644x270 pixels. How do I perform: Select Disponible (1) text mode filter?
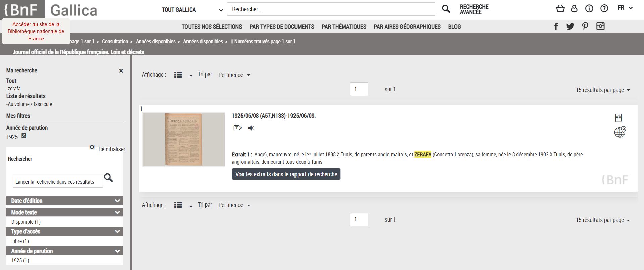[26, 222]
